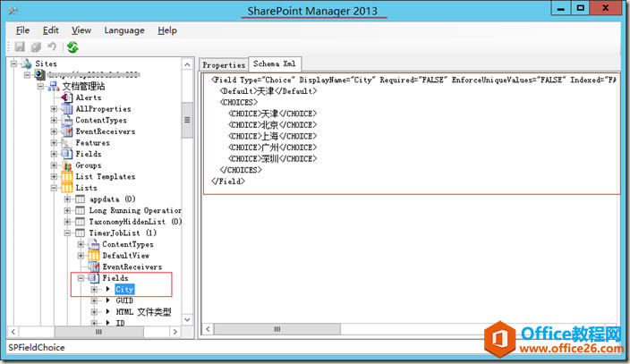Click the app icon in title bar

click(x=13, y=11)
